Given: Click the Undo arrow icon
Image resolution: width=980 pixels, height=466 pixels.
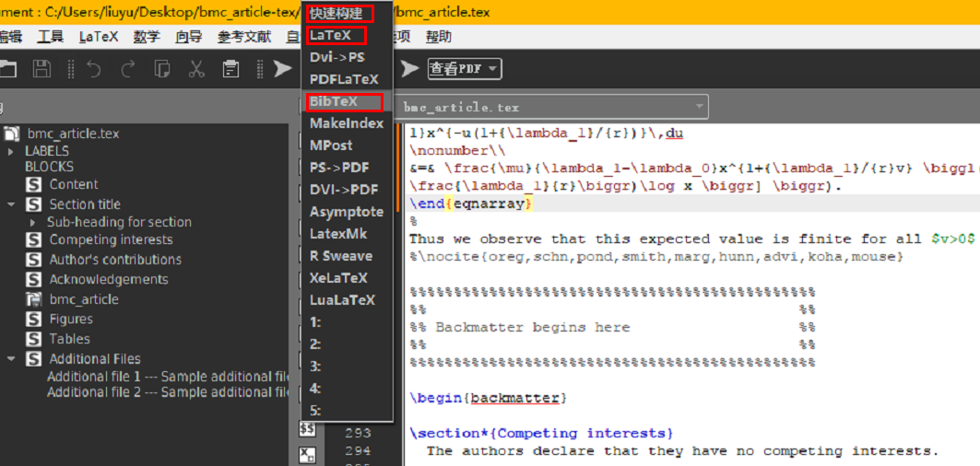Looking at the screenshot, I should click(x=94, y=68).
